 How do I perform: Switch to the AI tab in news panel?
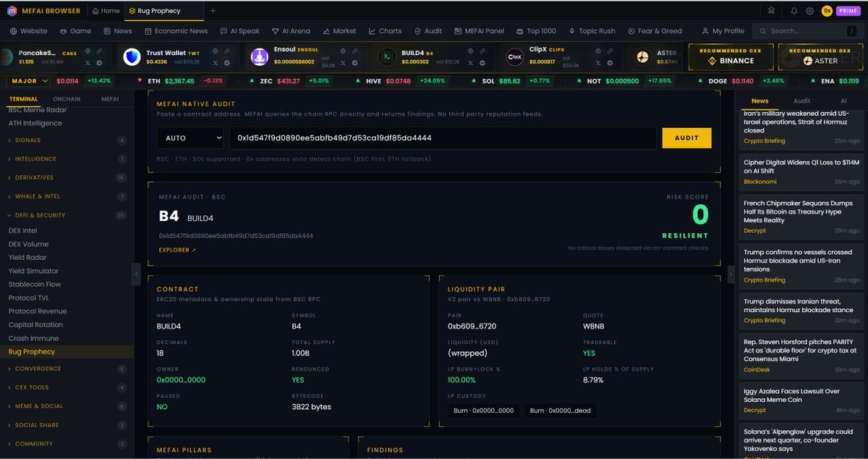(x=843, y=101)
